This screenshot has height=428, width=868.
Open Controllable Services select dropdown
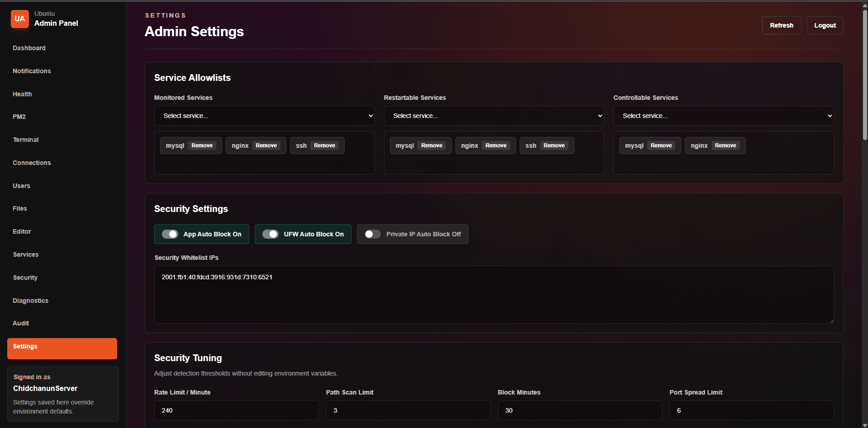723,116
